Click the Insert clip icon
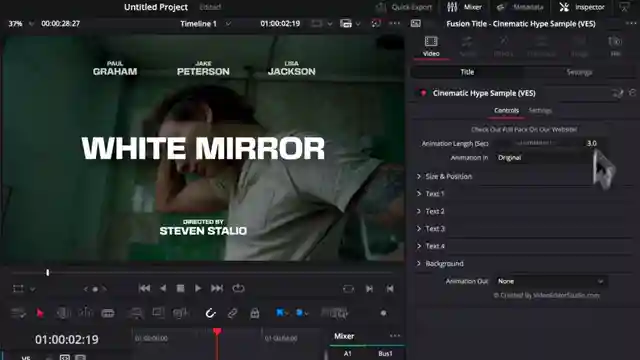This screenshot has height=360, width=640. click(135, 313)
